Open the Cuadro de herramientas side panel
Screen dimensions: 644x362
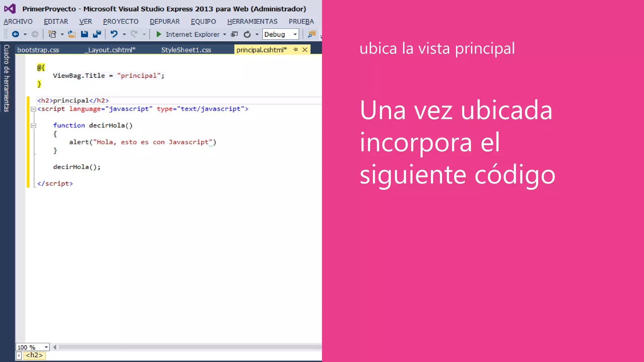[x=7, y=78]
